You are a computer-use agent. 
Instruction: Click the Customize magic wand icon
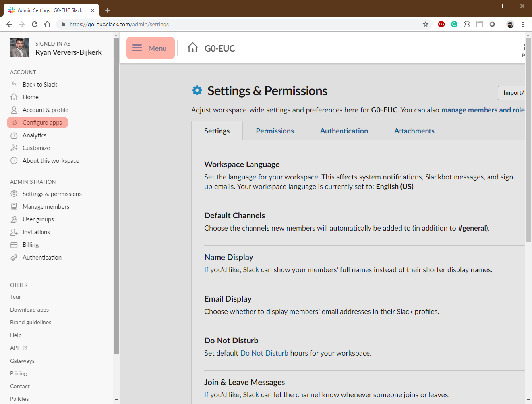(x=14, y=148)
